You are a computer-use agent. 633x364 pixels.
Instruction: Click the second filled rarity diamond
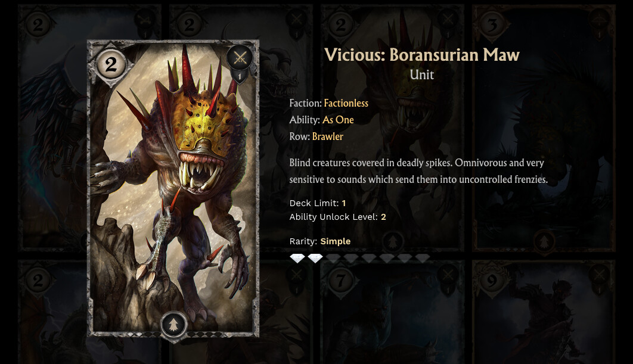[315, 258]
